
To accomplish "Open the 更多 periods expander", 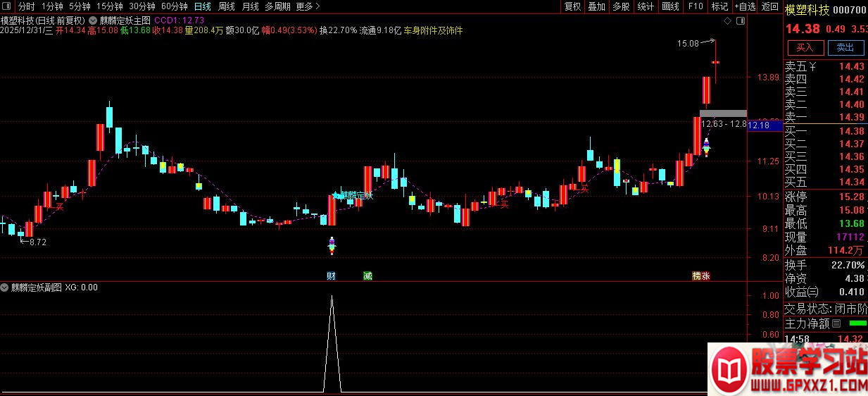I will click(308, 6).
